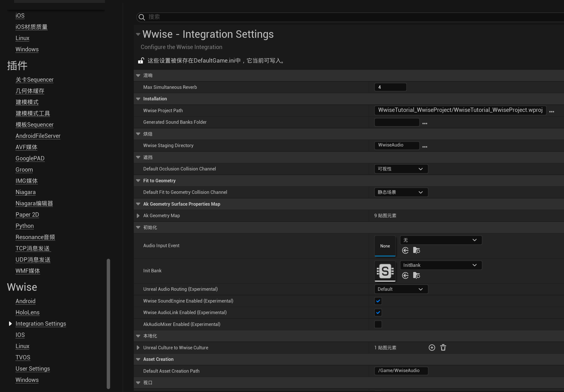The width and height of the screenshot is (564, 392).
Task: Delete all Unreal Culture map elements via trash icon
Action: tap(443, 348)
